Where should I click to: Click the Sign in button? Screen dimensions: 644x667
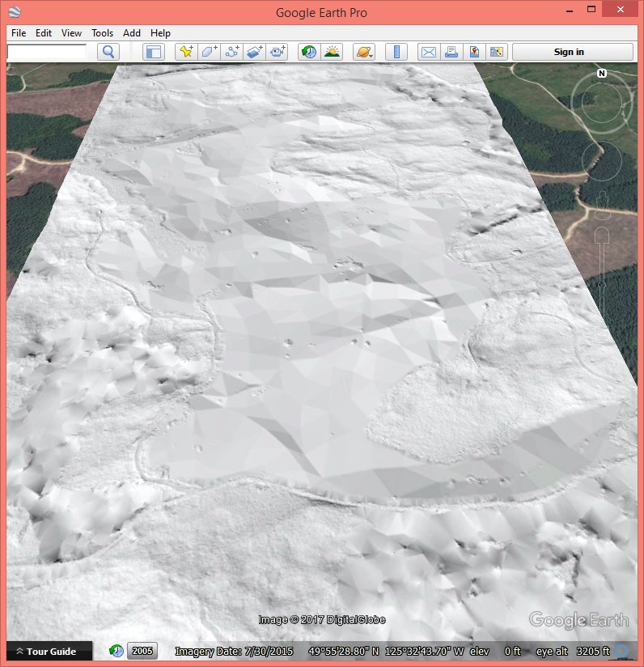572,52
